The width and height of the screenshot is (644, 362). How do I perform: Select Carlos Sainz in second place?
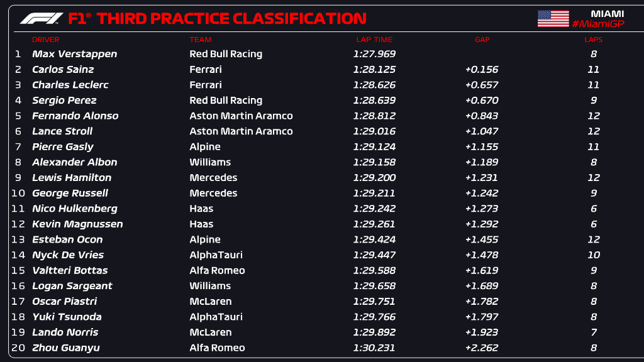[x=63, y=69]
